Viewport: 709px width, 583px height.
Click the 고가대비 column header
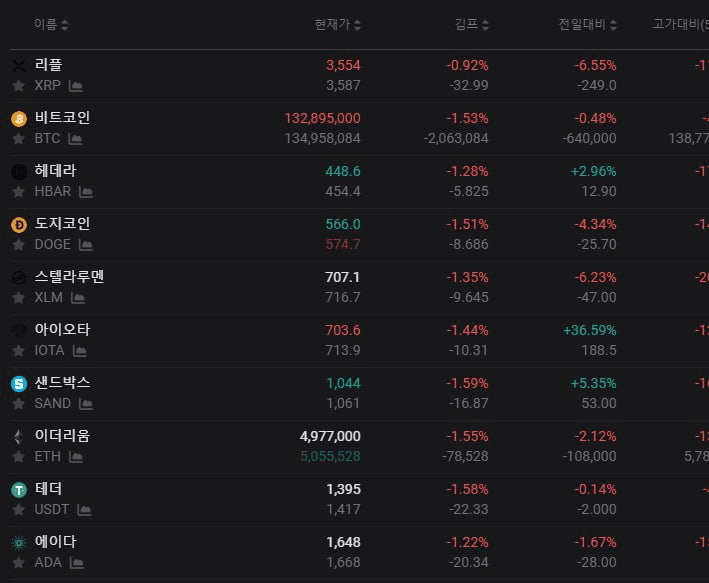click(x=680, y=24)
